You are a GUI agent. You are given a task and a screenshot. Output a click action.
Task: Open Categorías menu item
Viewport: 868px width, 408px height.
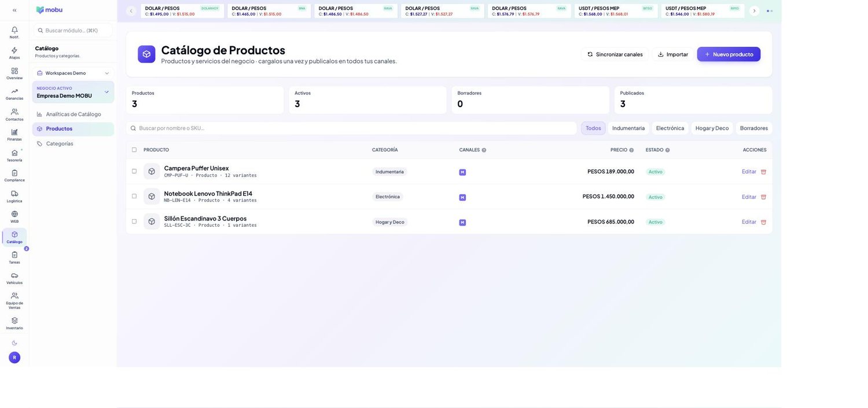click(73, 144)
